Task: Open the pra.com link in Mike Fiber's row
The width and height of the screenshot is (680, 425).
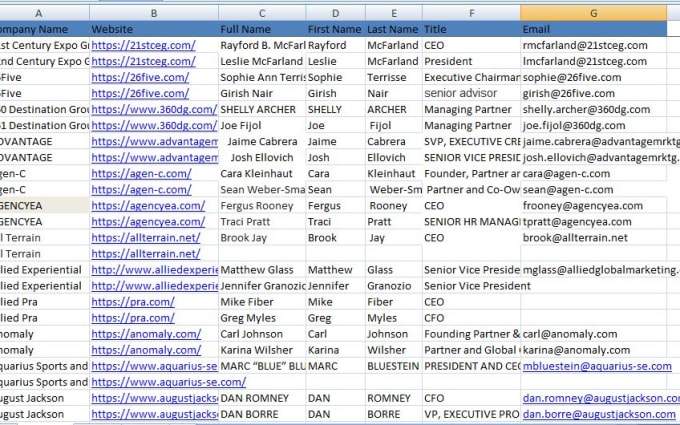Action: tap(133, 302)
